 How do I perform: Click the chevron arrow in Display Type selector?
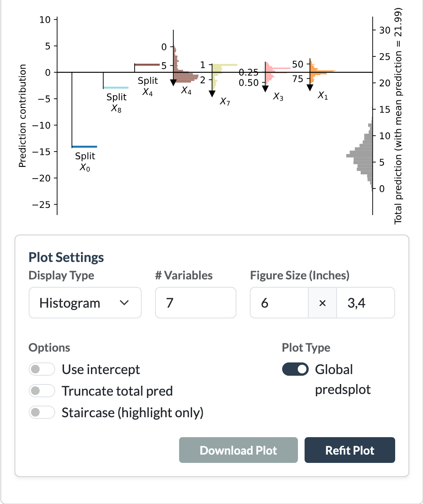tap(124, 303)
